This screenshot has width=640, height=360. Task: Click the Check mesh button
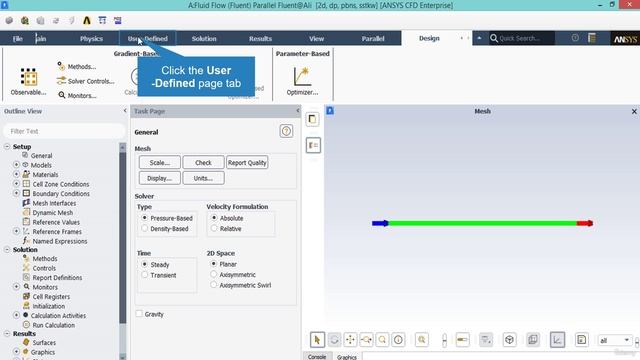click(203, 162)
